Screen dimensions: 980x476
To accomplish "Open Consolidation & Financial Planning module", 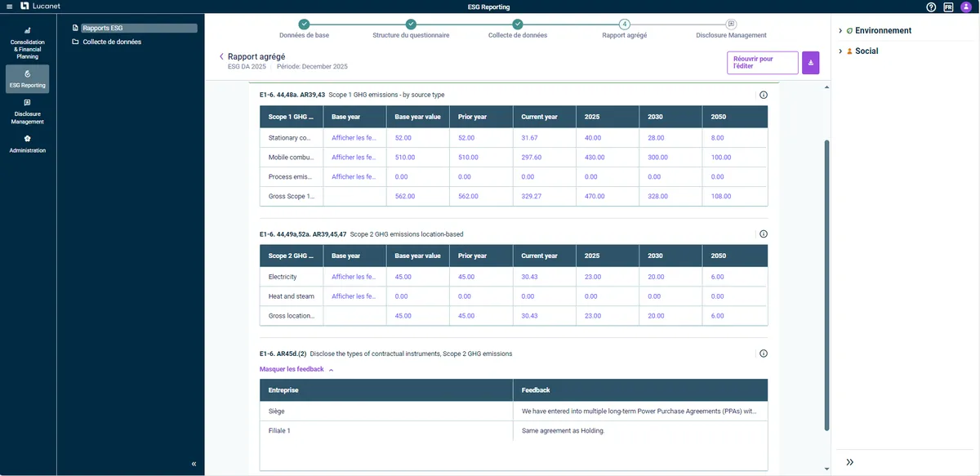I will click(28, 43).
